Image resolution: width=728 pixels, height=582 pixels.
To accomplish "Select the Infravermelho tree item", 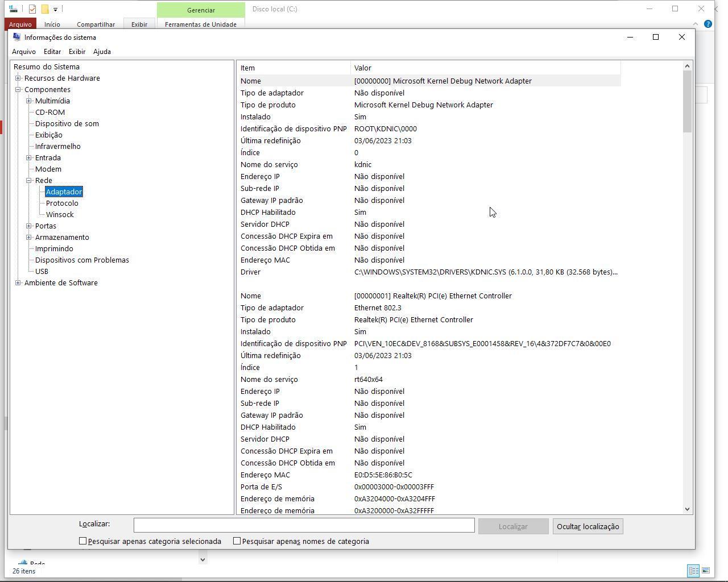I will [x=58, y=146].
